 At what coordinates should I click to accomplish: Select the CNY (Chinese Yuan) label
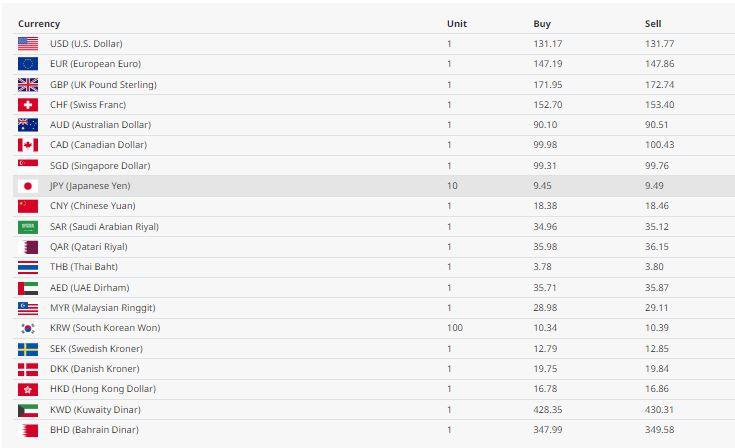[x=92, y=206]
